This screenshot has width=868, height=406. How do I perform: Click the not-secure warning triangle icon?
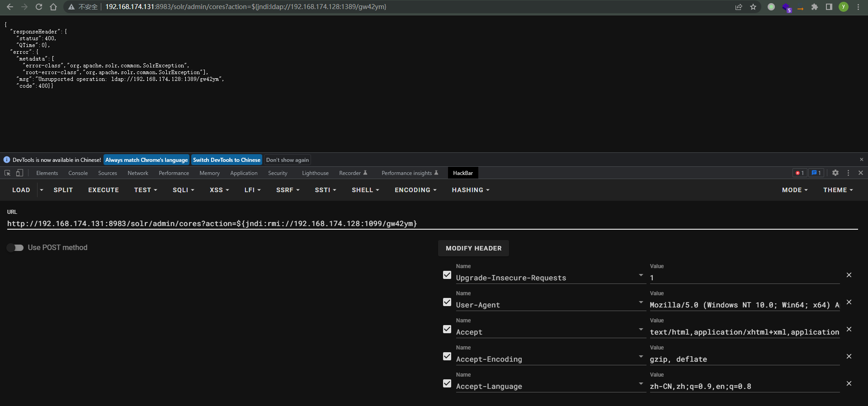pyautogui.click(x=71, y=7)
